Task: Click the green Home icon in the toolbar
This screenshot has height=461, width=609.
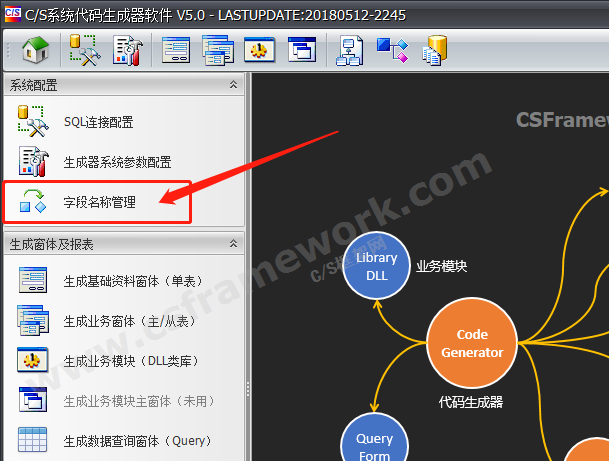Action: pos(35,49)
